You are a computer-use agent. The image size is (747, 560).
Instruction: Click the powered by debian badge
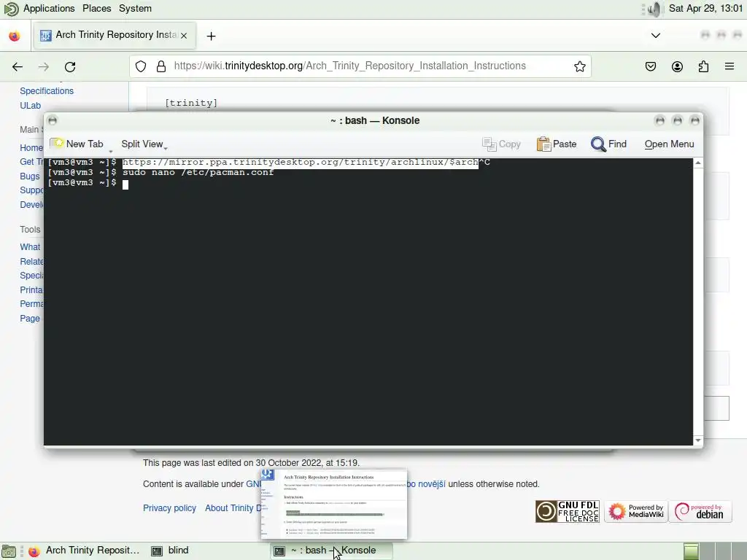[x=700, y=511]
